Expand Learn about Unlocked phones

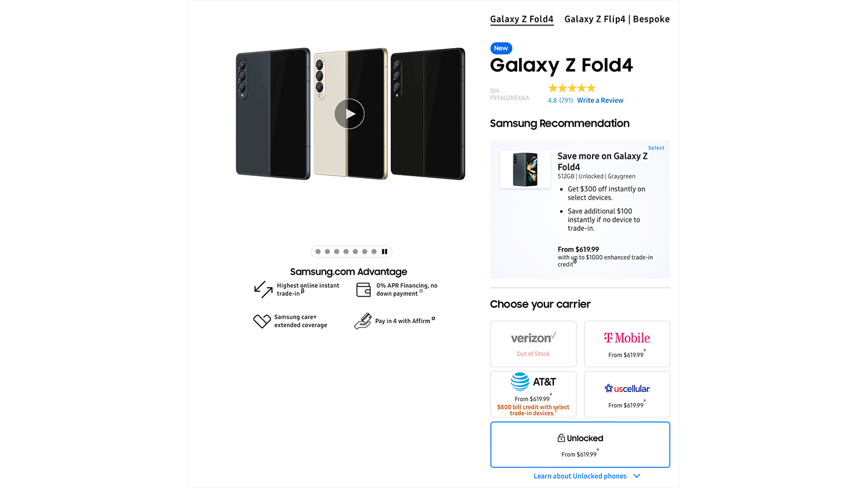580,476
